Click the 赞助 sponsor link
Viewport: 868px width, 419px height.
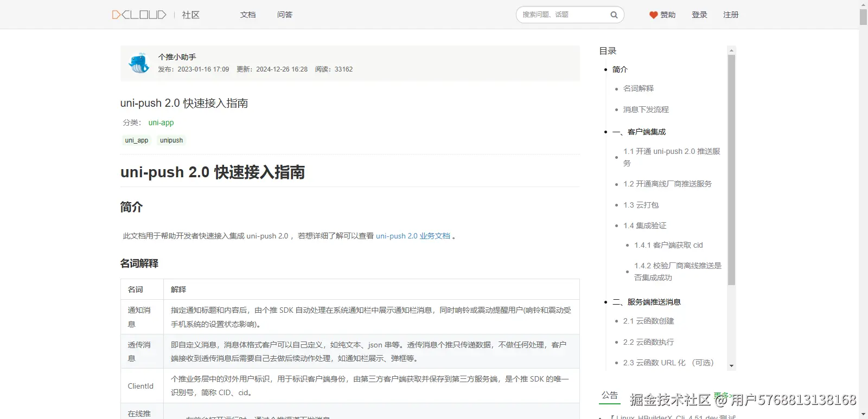coord(668,15)
